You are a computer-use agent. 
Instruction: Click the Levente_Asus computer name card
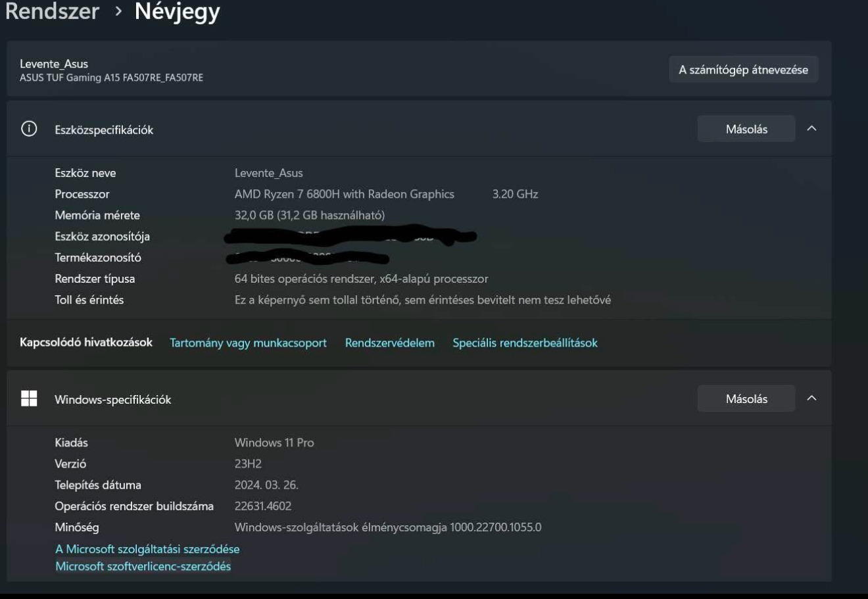[x=419, y=70]
